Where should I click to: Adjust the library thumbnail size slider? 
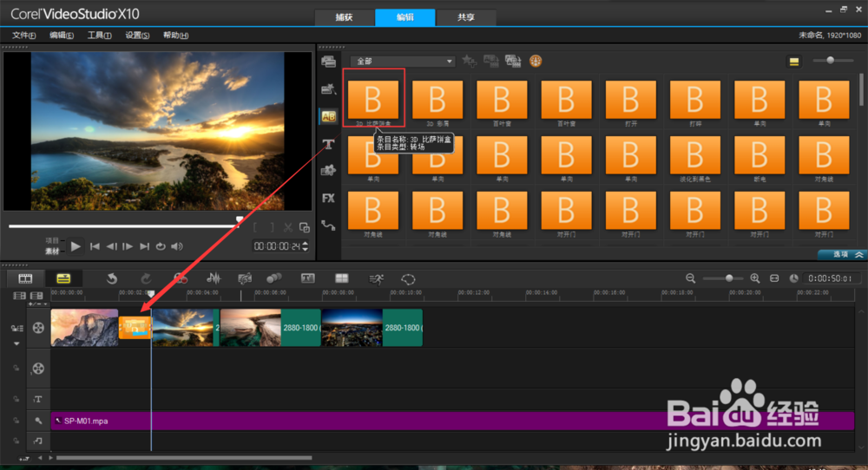point(833,61)
